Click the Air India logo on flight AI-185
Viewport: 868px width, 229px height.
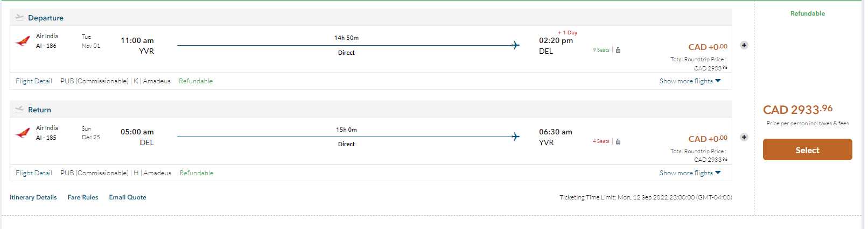pyautogui.click(x=23, y=133)
